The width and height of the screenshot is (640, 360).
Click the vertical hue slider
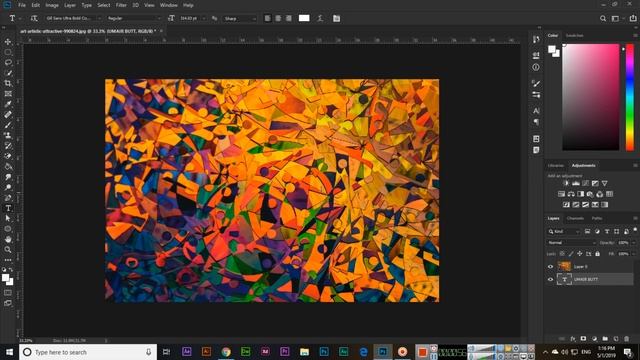click(630, 97)
